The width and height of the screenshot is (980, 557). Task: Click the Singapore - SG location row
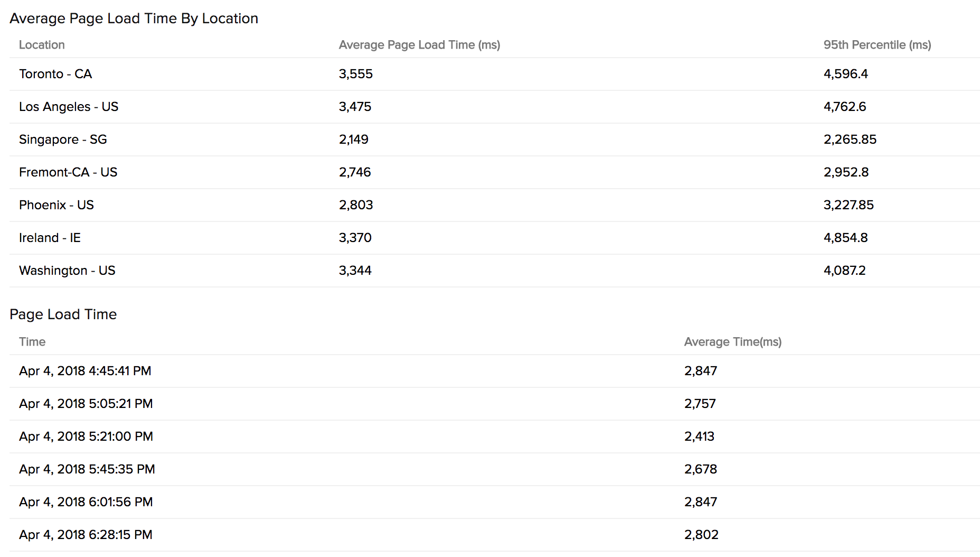63,140
